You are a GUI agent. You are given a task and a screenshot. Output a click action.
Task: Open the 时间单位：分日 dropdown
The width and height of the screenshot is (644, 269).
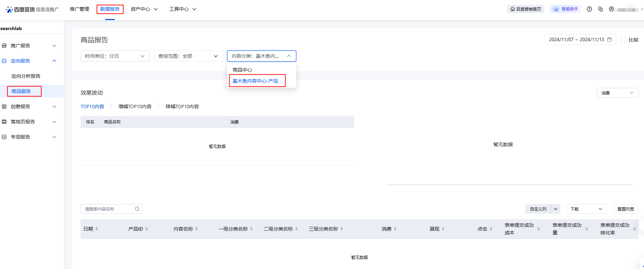click(115, 56)
